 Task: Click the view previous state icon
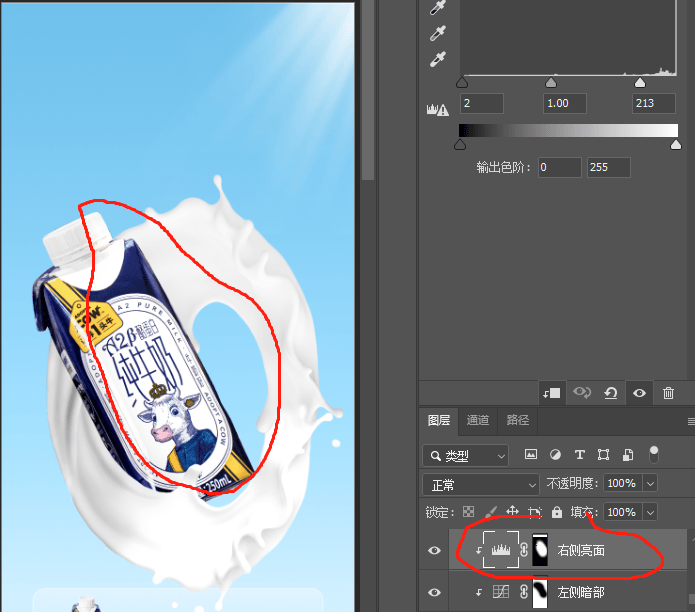click(x=582, y=393)
